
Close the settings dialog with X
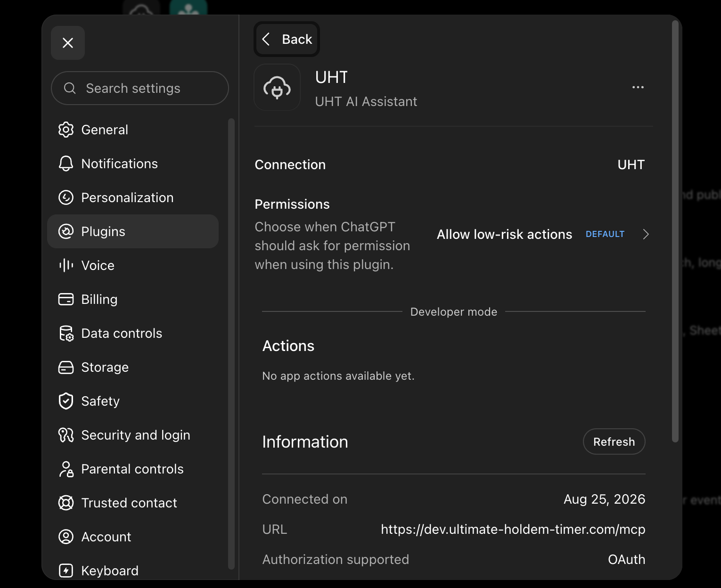[68, 43]
